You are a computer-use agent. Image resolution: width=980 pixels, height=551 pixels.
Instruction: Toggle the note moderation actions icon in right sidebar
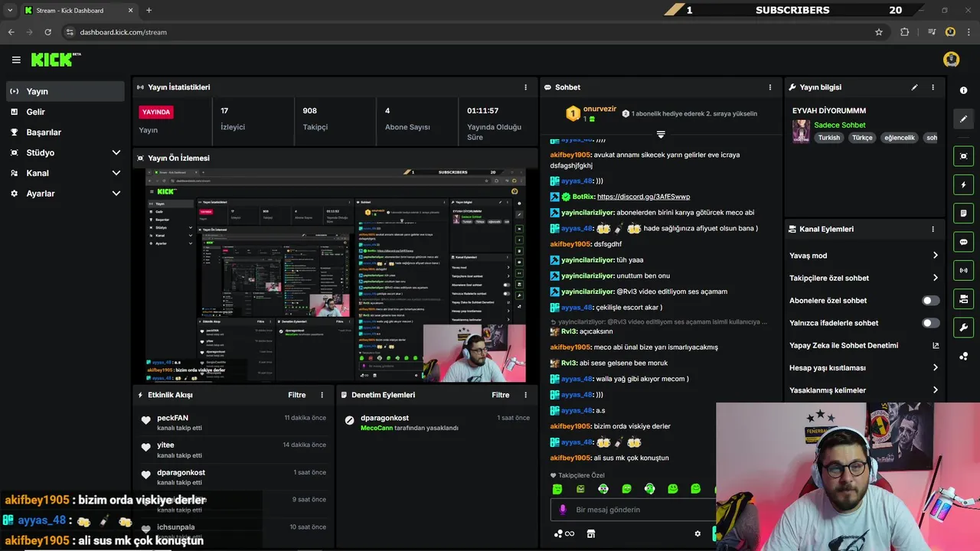963,213
